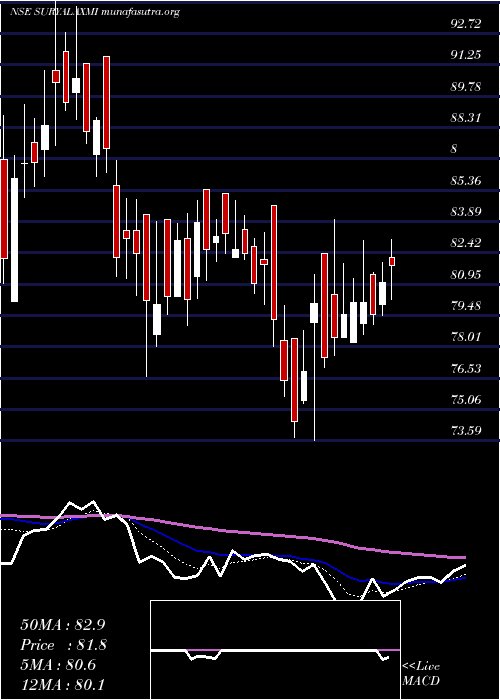
Task: Select the 76.53 price level
Action: 466,369
